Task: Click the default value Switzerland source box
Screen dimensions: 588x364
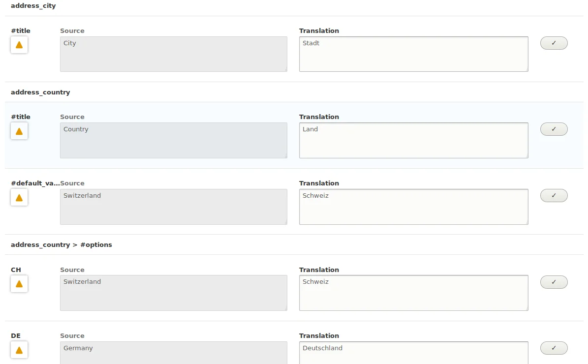Action: [x=173, y=207]
